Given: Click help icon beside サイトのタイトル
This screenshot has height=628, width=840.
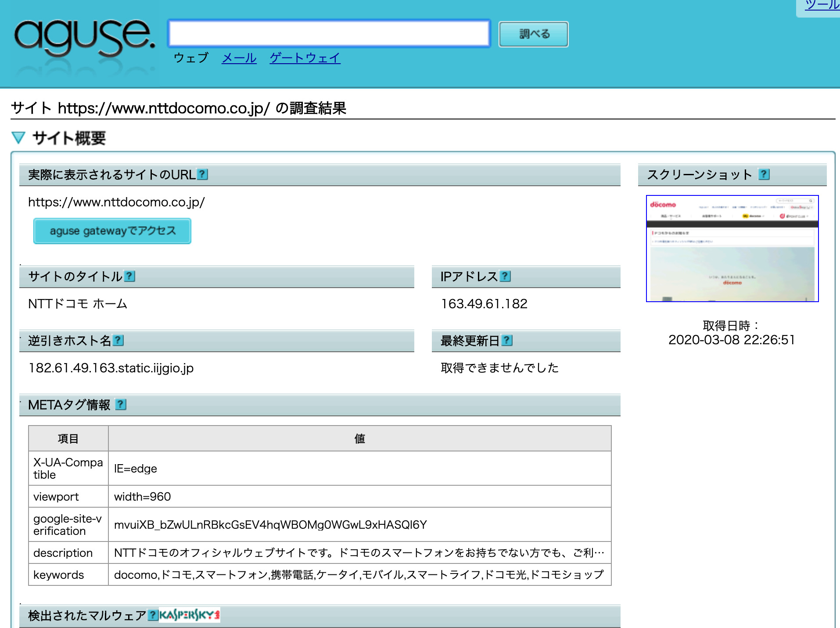Looking at the screenshot, I should 129,276.
